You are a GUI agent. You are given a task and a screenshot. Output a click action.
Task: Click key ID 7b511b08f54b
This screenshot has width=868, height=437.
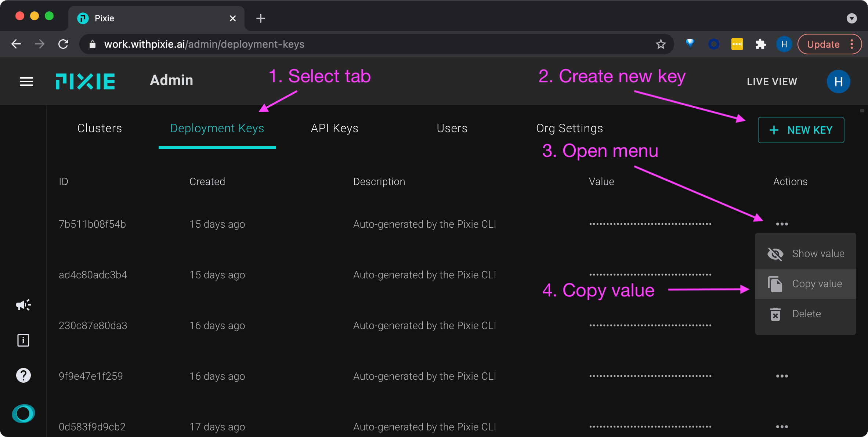click(x=92, y=224)
